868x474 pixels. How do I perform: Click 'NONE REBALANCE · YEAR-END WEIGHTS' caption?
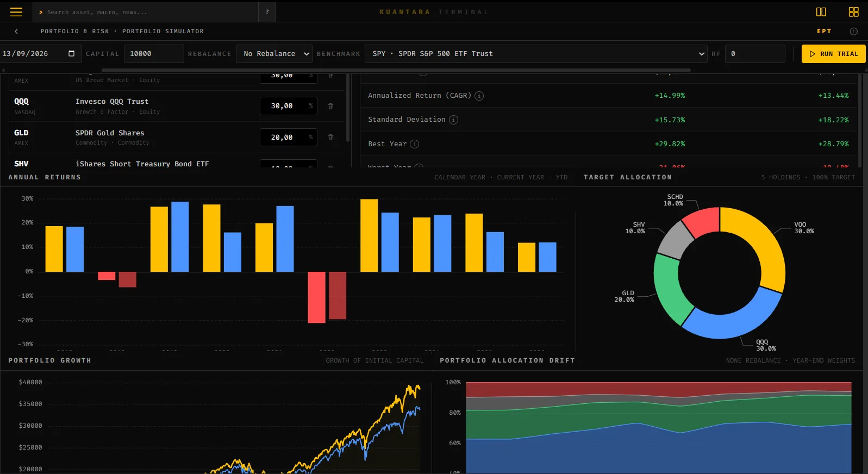(790, 360)
